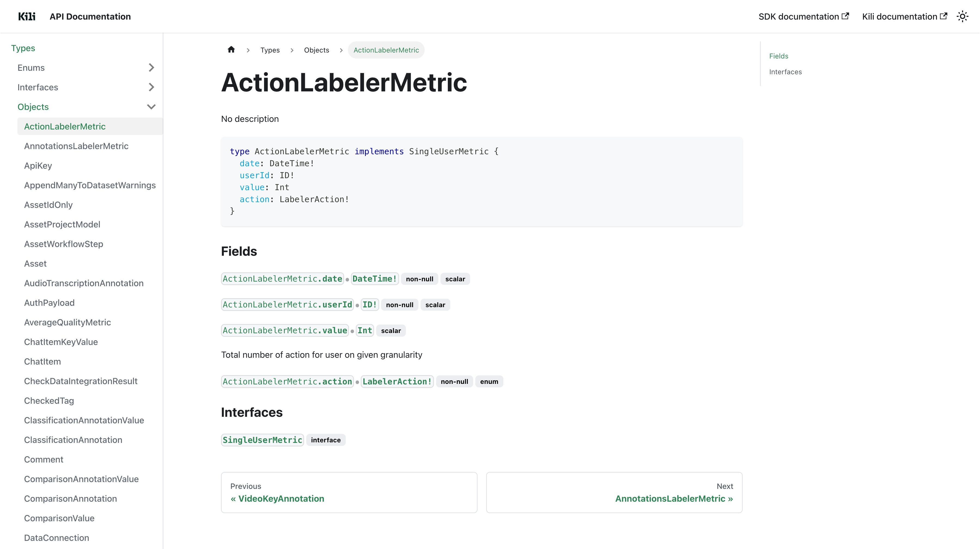Image resolution: width=980 pixels, height=549 pixels.
Task: Open Types in the breadcrumb
Action: [x=270, y=50]
